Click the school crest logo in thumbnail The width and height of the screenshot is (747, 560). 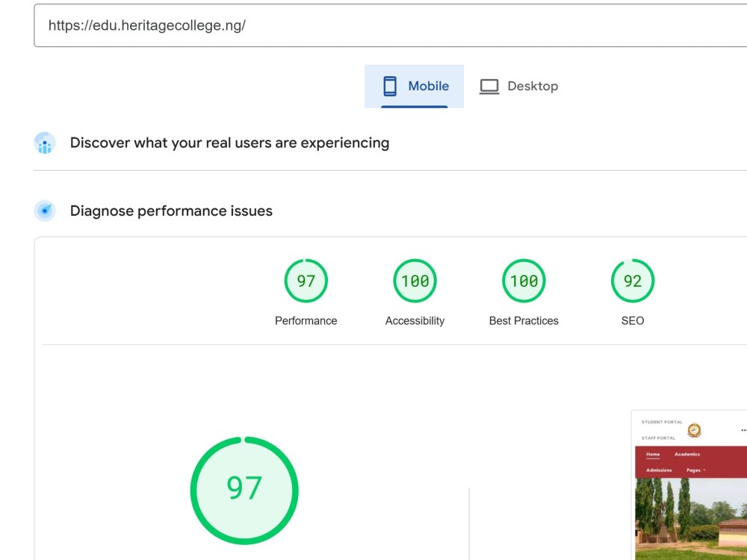[694, 430]
